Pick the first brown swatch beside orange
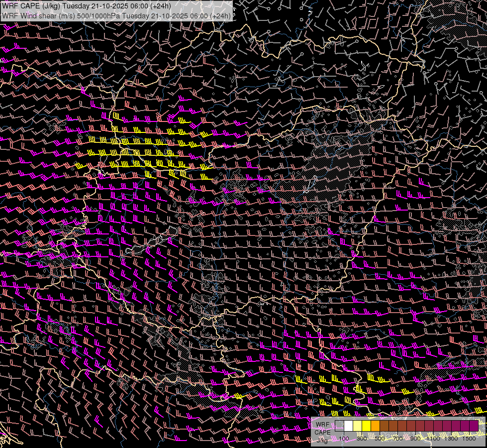The image size is (487, 448). click(x=385, y=426)
